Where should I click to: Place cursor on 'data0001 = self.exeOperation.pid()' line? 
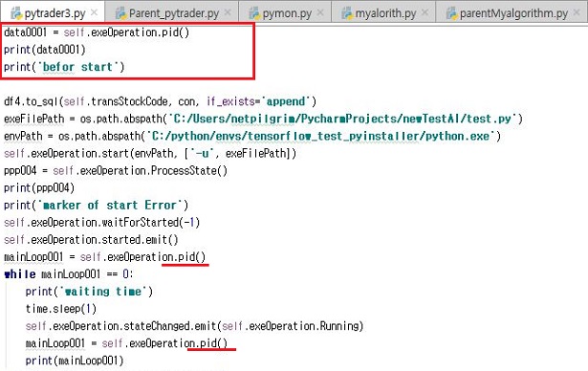pos(97,33)
